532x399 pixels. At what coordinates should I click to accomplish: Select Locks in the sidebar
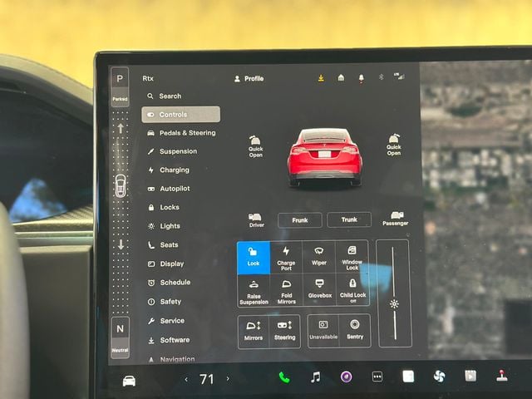click(164, 207)
